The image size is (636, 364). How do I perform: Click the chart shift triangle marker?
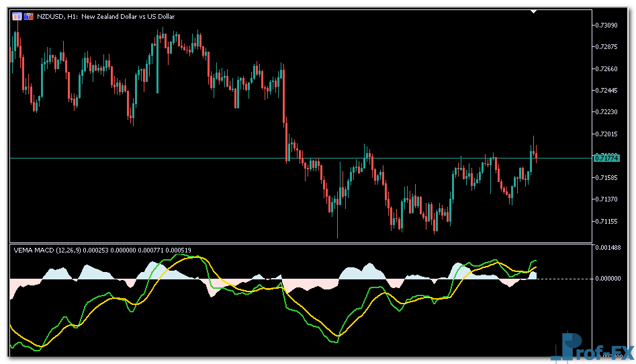[x=533, y=11]
